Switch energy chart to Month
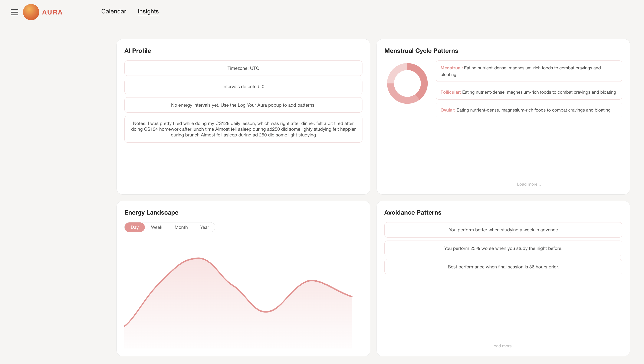Image resolution: width=644 pixels, height=364 pixels. click(x=181, y=227)
